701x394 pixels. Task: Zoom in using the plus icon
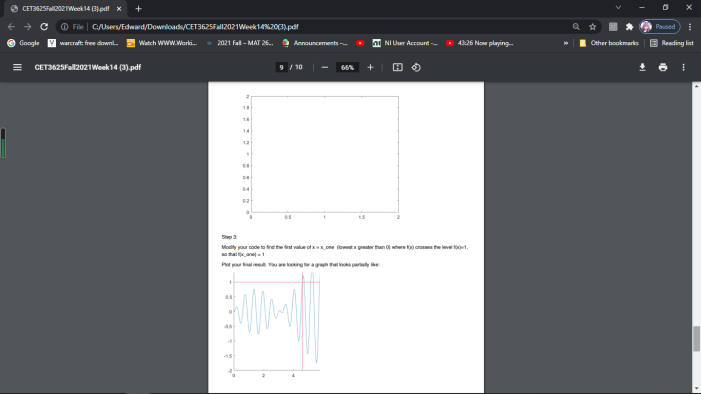[x=370, y=68]
